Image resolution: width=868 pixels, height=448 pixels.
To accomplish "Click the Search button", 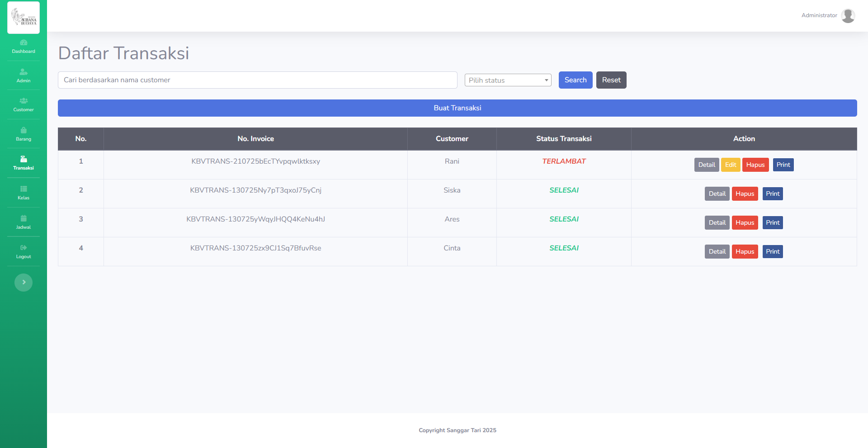I will point(575,80).
